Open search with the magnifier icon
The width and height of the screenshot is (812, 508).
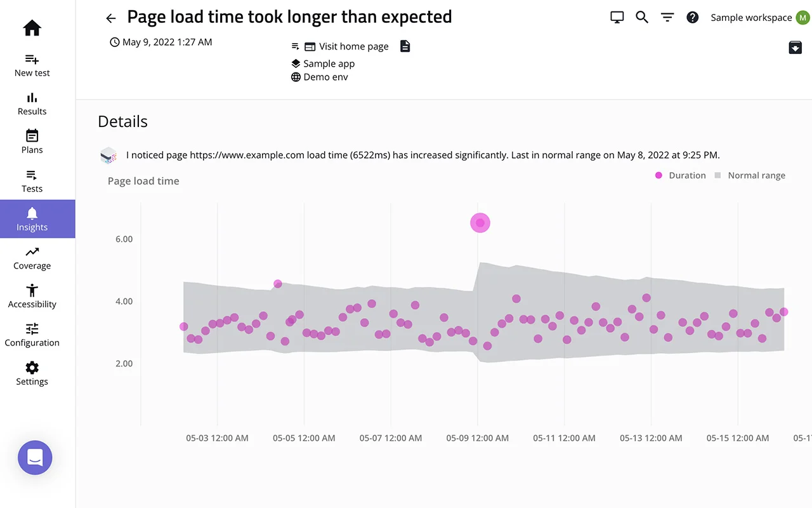tap(641, 17)
